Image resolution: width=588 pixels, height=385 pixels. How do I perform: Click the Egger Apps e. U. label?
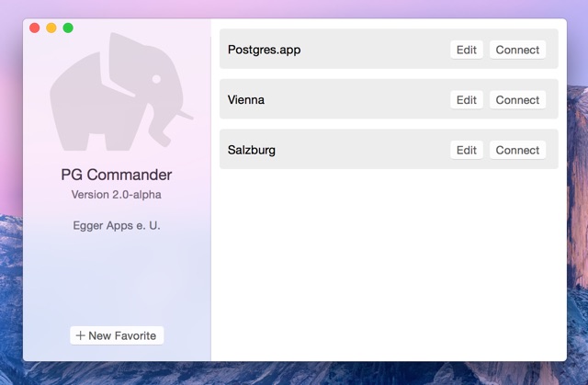[x=117, y=225]
